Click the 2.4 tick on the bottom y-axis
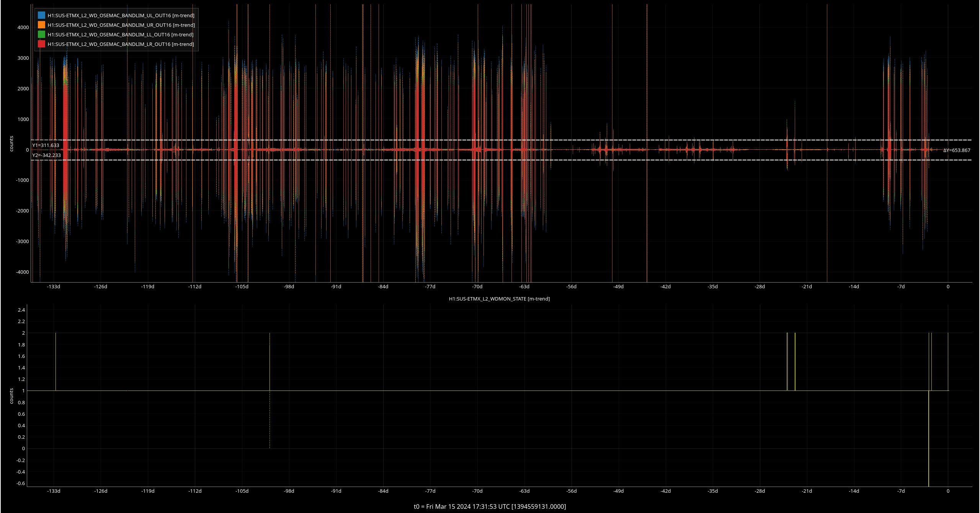This screenshot has width=980, height=513. click(21, 310)
